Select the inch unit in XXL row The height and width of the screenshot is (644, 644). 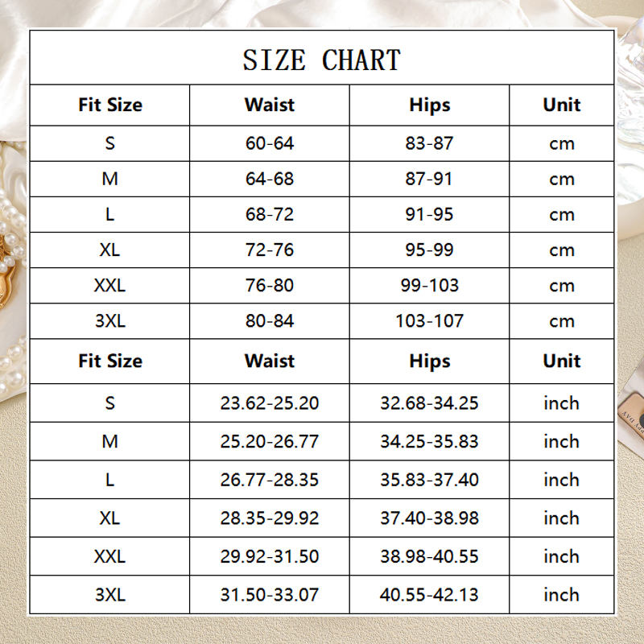point(561,556)
